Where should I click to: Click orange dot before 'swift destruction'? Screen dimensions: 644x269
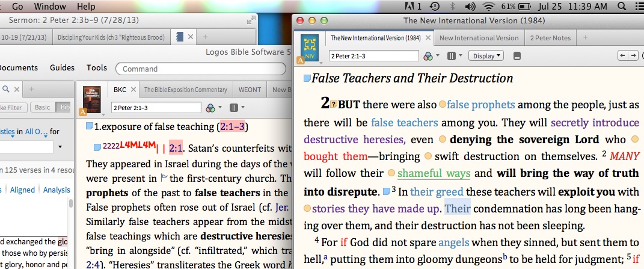428,156
